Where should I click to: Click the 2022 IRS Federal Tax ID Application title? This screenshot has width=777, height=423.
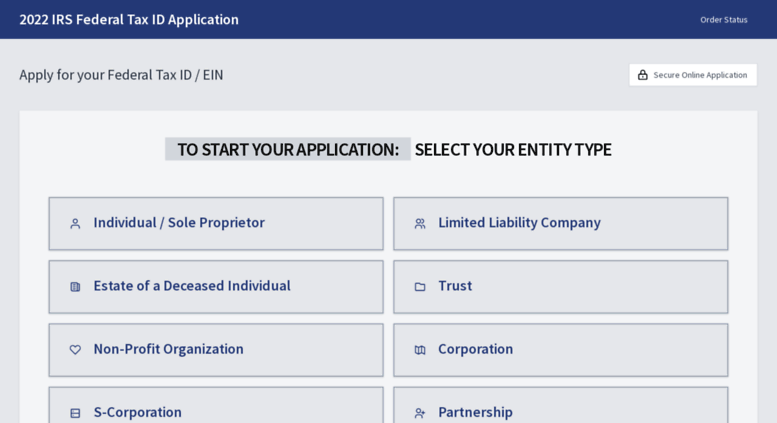tap(129, 19)
